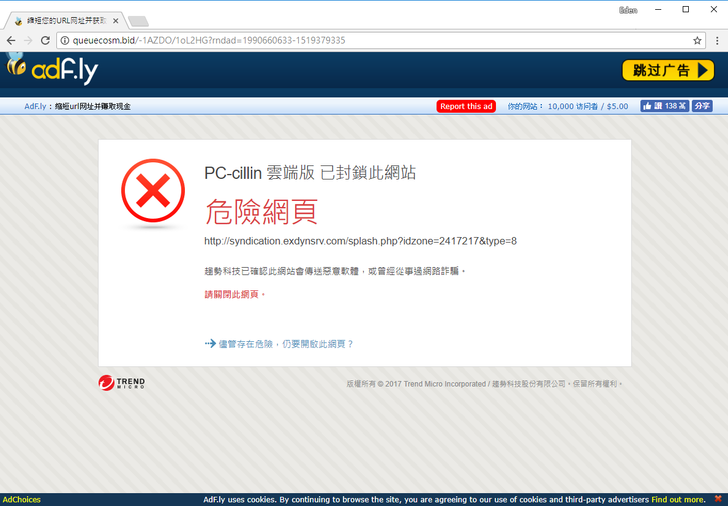Click the red X danger icon
Screen dimensions: 728x506
(153, 191)
